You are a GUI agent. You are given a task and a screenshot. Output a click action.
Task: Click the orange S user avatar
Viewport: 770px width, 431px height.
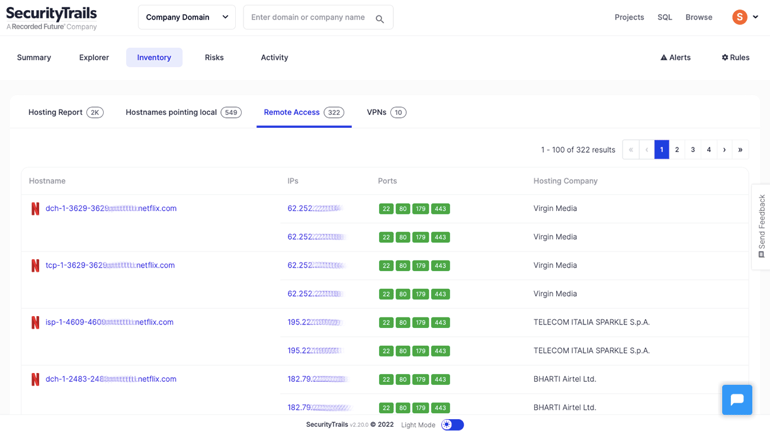740,17
